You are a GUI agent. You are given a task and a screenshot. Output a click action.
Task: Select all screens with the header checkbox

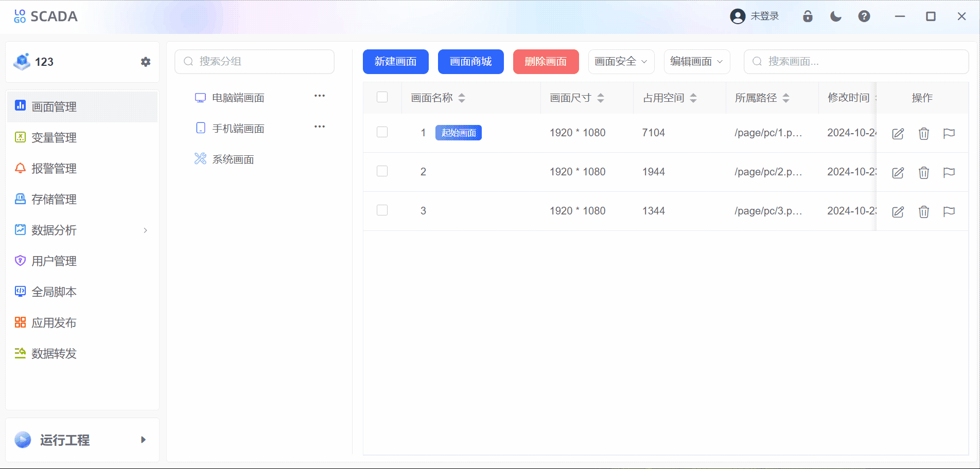382,97
